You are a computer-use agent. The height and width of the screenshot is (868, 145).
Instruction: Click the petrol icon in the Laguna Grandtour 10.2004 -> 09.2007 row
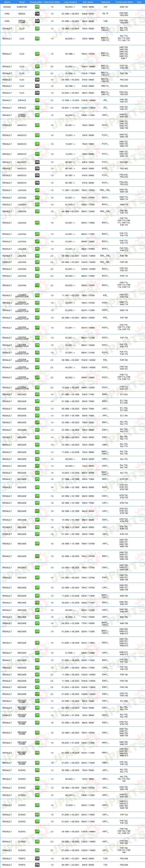pos(37,388)
